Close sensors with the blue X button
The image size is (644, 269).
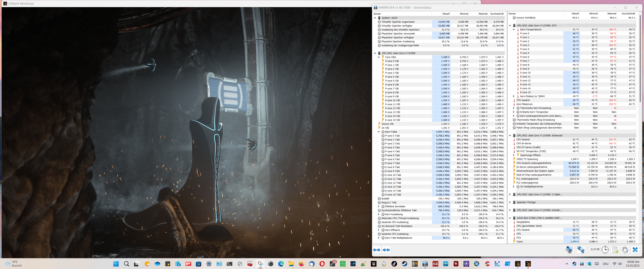(635, 250)
